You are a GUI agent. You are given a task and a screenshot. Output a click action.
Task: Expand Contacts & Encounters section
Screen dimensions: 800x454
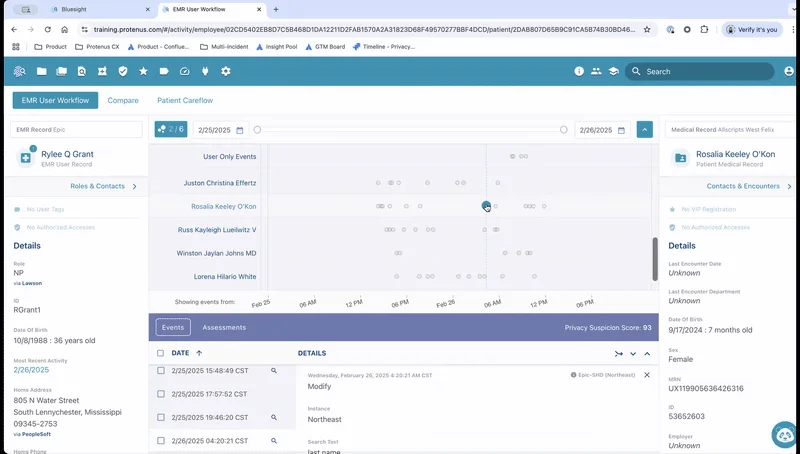(789, 186)
